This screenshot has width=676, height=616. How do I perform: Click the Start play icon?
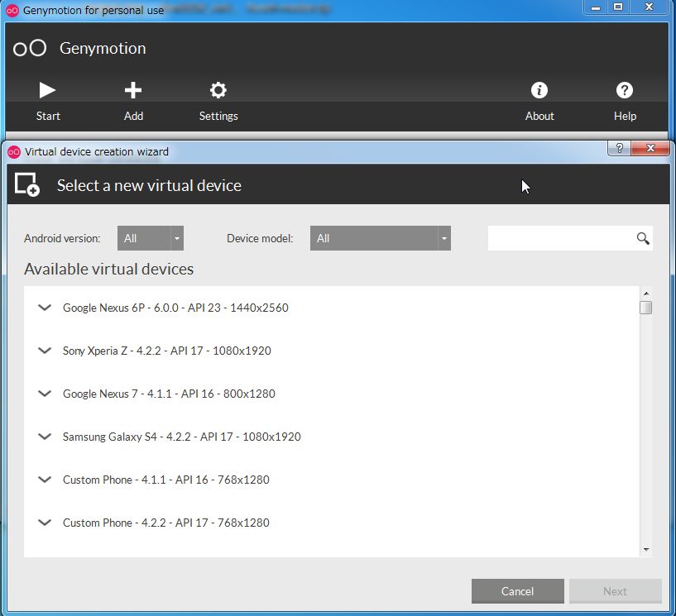tap(48, 90)
